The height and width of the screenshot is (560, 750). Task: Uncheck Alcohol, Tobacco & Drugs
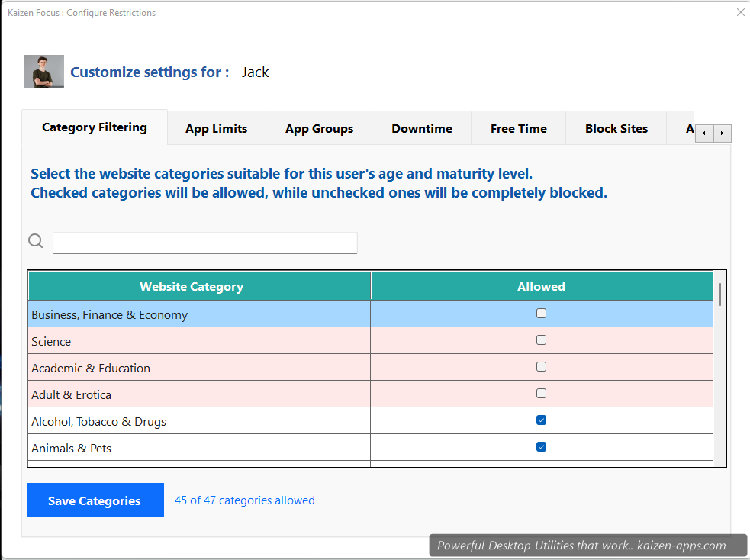tap(541, 420)
